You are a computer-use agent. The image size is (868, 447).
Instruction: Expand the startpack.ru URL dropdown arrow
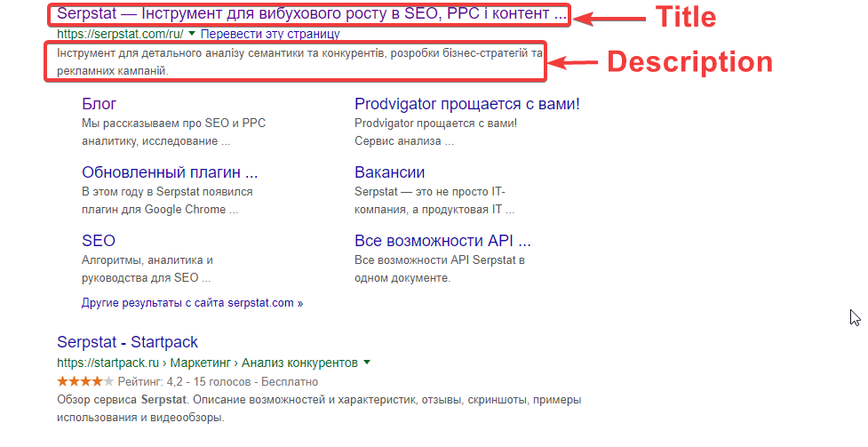[366, 363]
